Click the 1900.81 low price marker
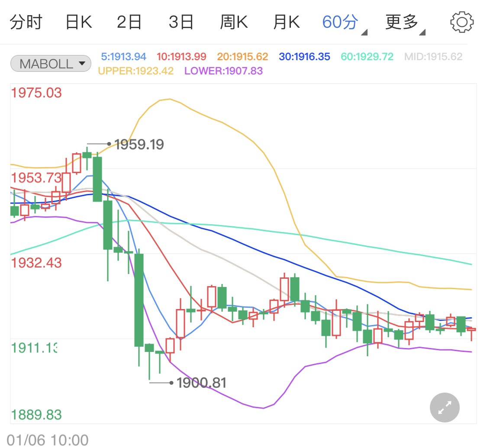Screen dimensions: 487x448 pyautogui.click(x=201, y=383)
